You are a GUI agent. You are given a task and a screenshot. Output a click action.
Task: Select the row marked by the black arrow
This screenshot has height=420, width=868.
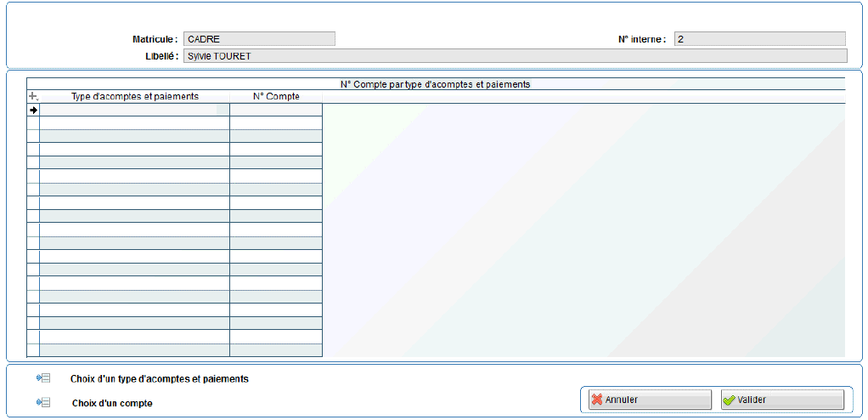point(174,110)
